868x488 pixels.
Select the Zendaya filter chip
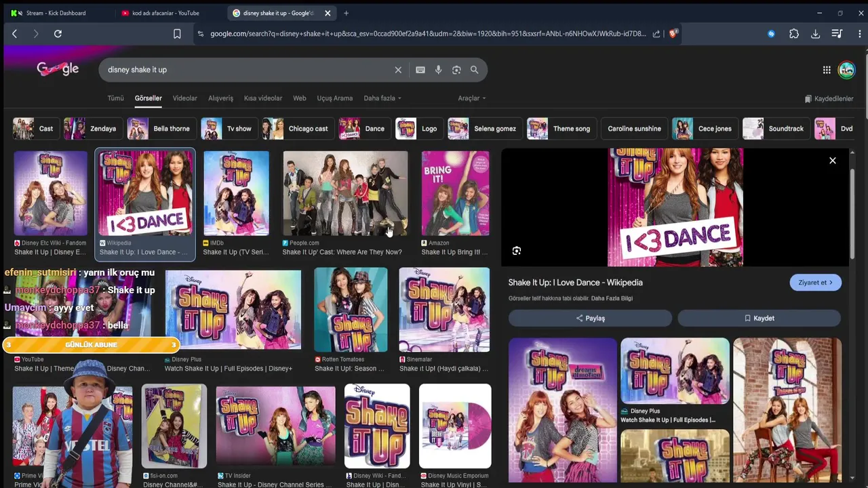coord(93,129)
